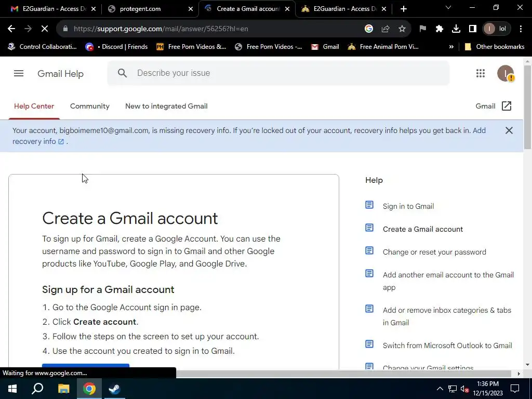The height and width of the screenshot is (399, 532).
Task: Show hidden bookmarks with the chevron
Action: point(451,47)
